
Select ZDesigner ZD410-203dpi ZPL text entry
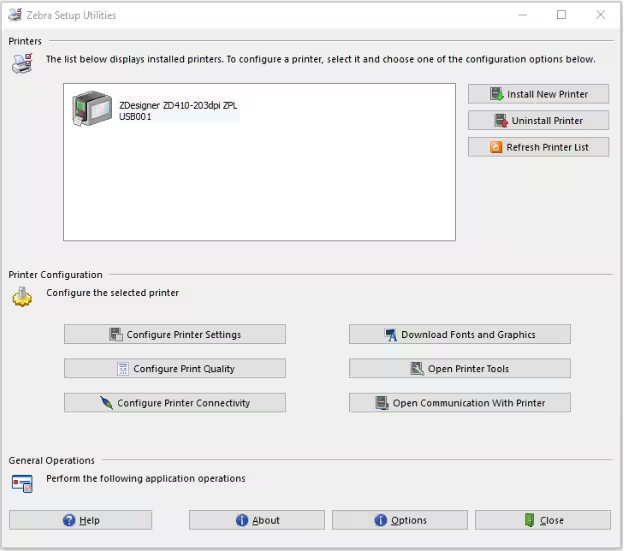coord(177,105)
